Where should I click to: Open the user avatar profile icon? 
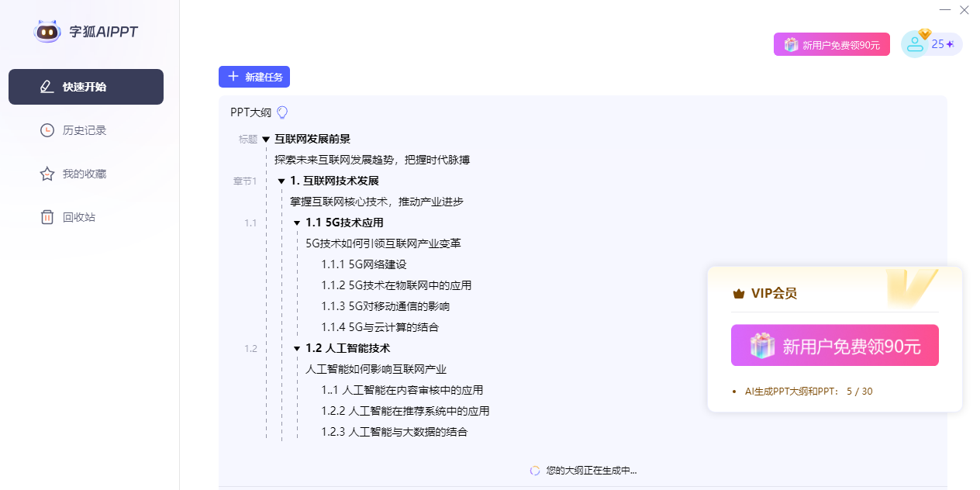pos(915,44)
